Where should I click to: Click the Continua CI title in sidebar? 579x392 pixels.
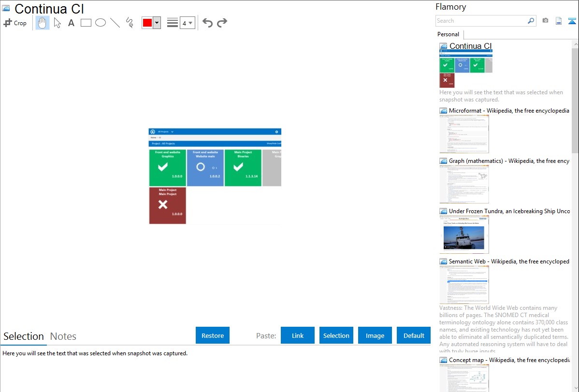[x=470, y=46]
